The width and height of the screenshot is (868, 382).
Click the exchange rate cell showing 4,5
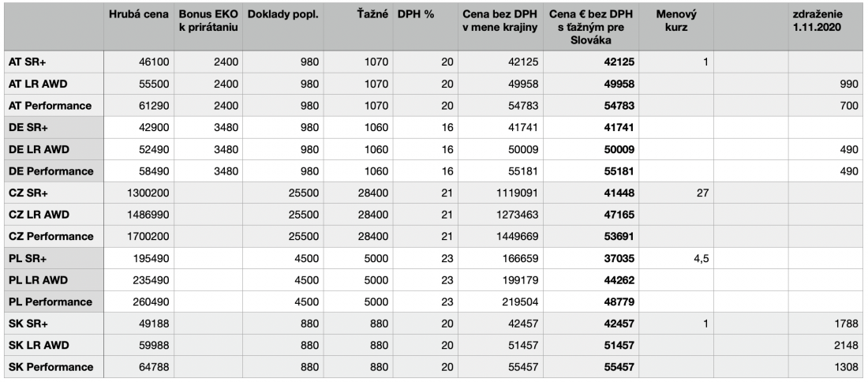[676, 258]
